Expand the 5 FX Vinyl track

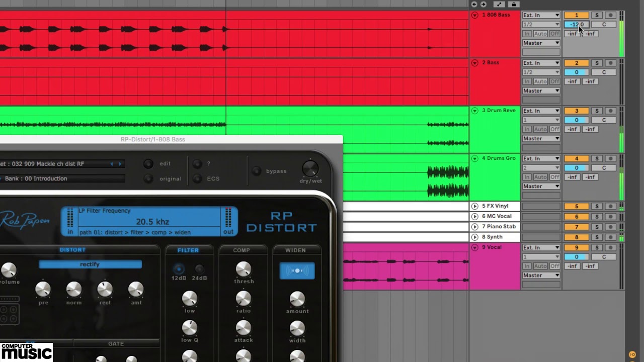474,206
